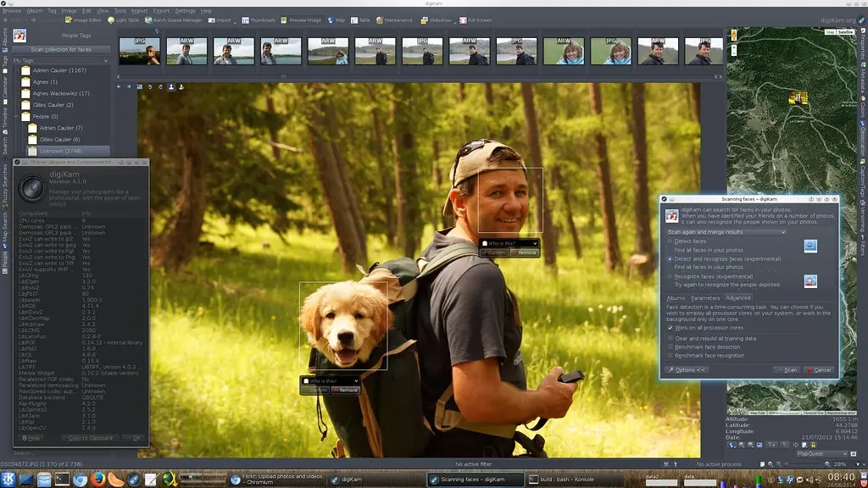The width and height of the screenshot is (868, 488).
Task: Start the Slideshow from toolbar
Action: click(436, 19)
